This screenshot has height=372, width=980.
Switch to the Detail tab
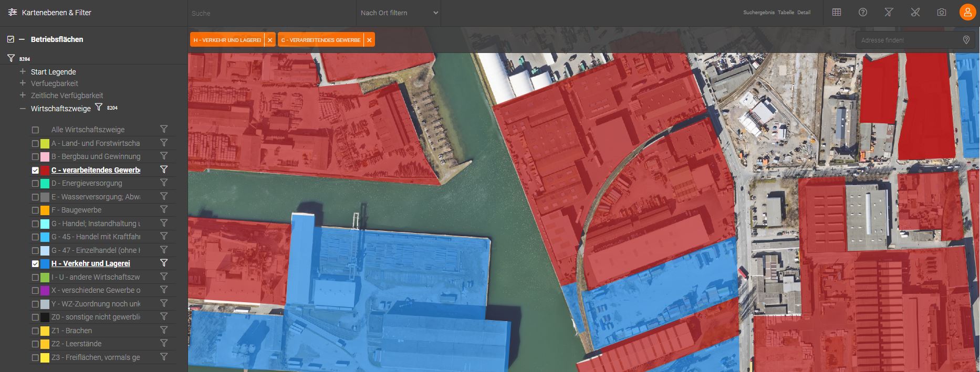click(804, 13)
